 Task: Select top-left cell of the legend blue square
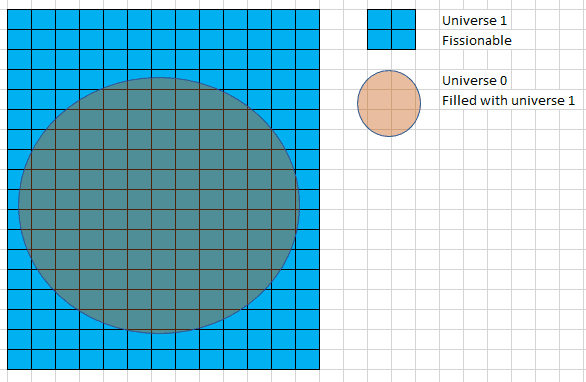[379, 19]
